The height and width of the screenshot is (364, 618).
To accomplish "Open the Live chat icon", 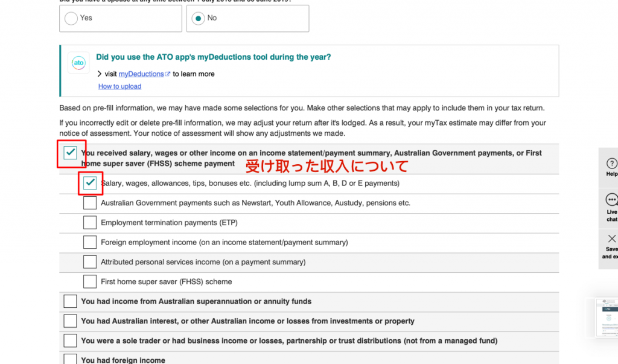I will (x=611, y=200).
